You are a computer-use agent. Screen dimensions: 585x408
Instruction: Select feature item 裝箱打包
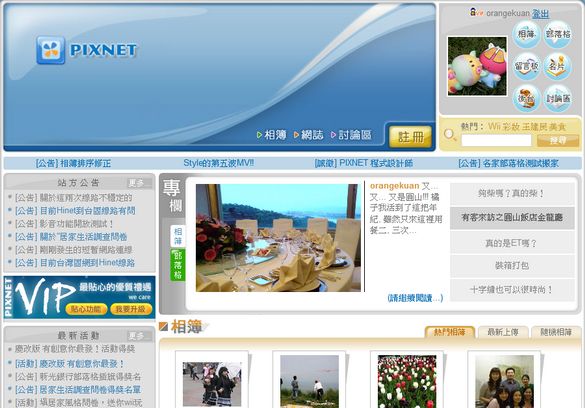point(512,266)
